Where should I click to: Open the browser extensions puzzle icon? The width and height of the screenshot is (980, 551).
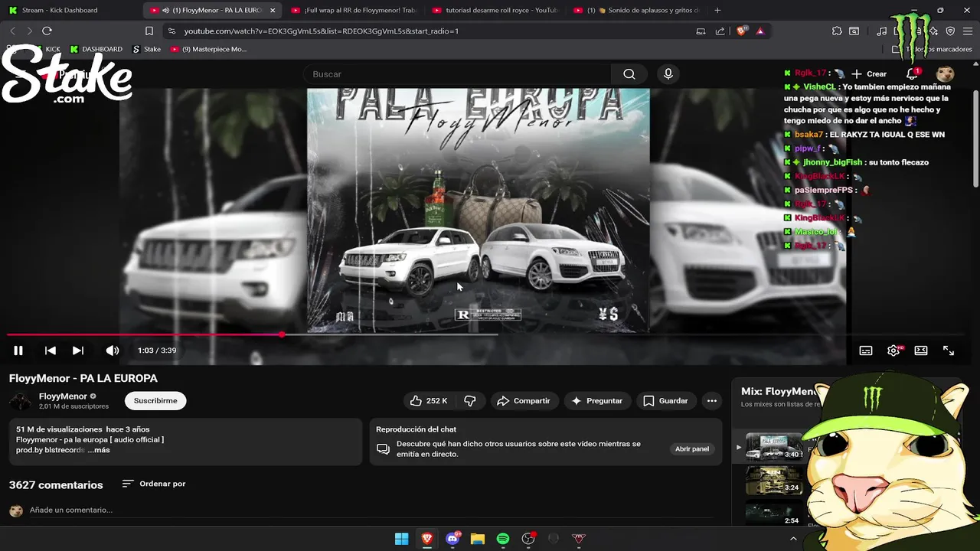tap(837, 31)
